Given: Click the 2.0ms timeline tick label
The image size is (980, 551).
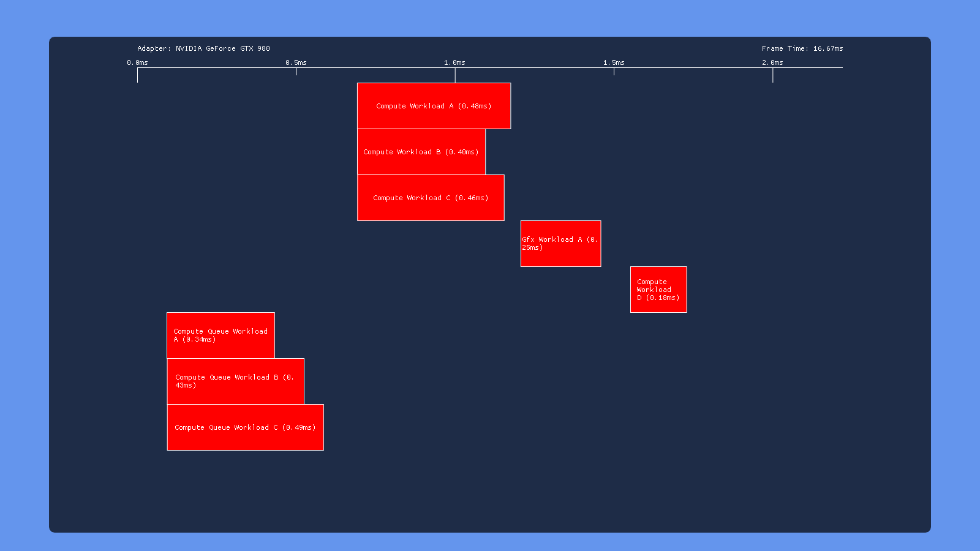Looking at the screenshot, I should coord(772,62).
